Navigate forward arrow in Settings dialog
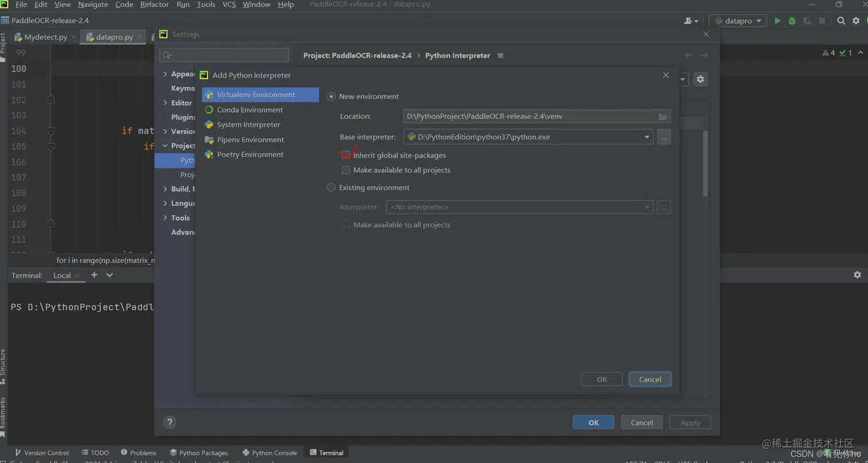Screen dimensions: 868x463 coord(704,55)
